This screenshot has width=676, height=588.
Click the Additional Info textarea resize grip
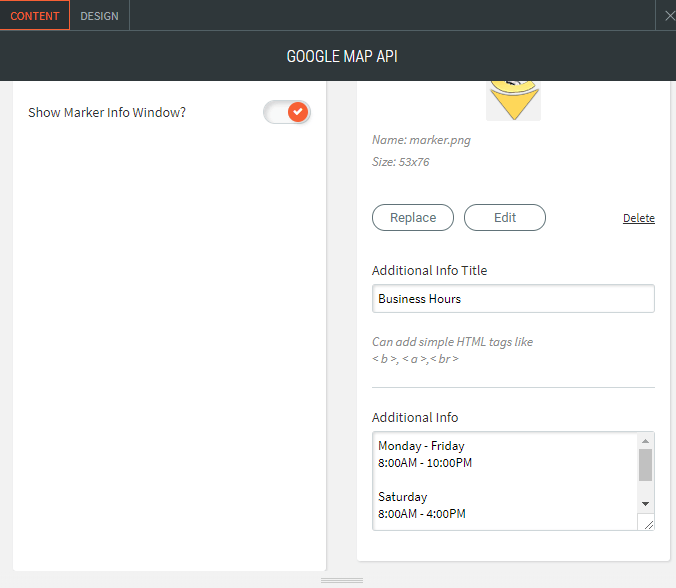coord(647,523)
